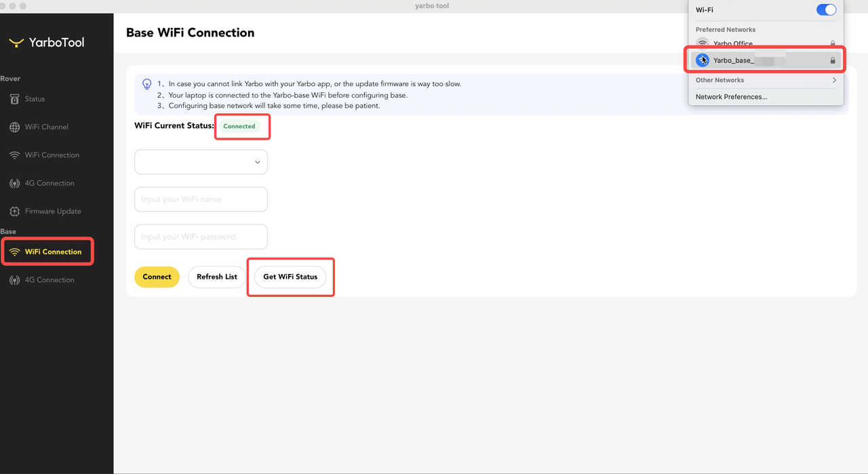Click the yellow Connect button
This screenshot has width=868, height=474.
(x=157, y=277)
